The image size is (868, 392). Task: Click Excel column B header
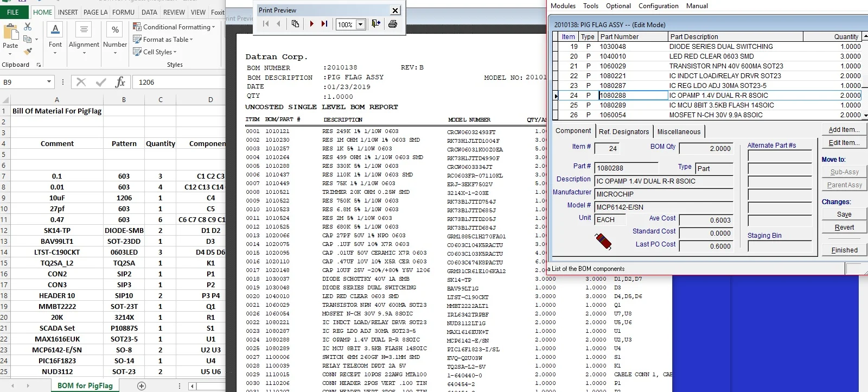point(124,100)
